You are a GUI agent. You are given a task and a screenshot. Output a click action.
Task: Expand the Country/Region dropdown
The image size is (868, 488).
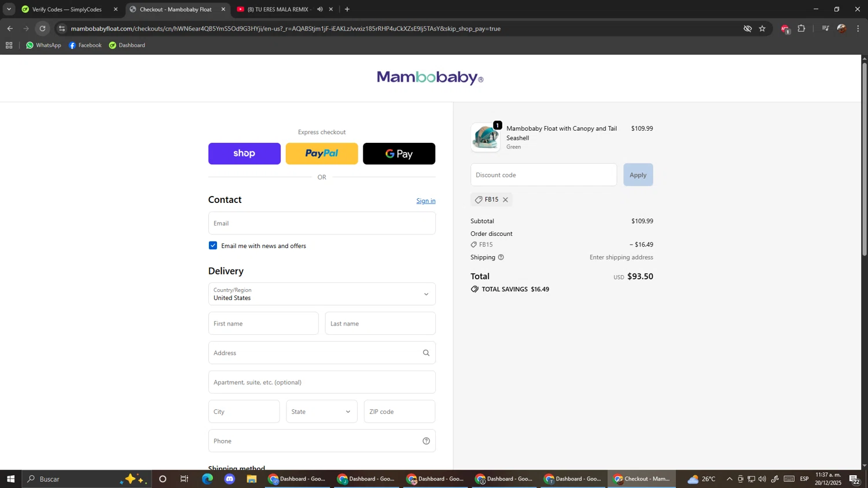[x=322, y=294]
